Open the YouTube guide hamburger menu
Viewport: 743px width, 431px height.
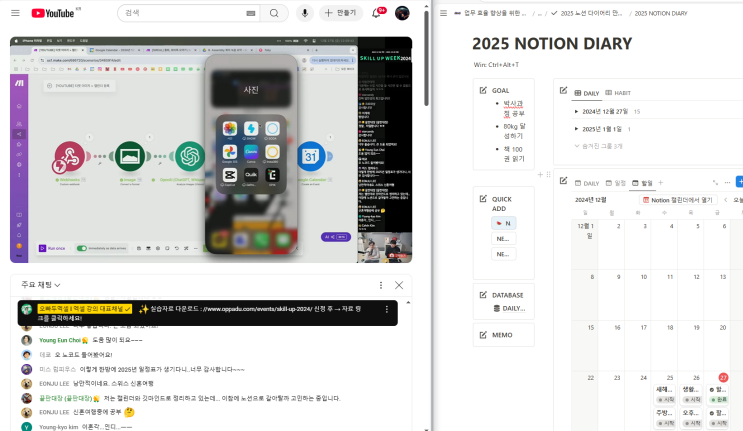15,13
